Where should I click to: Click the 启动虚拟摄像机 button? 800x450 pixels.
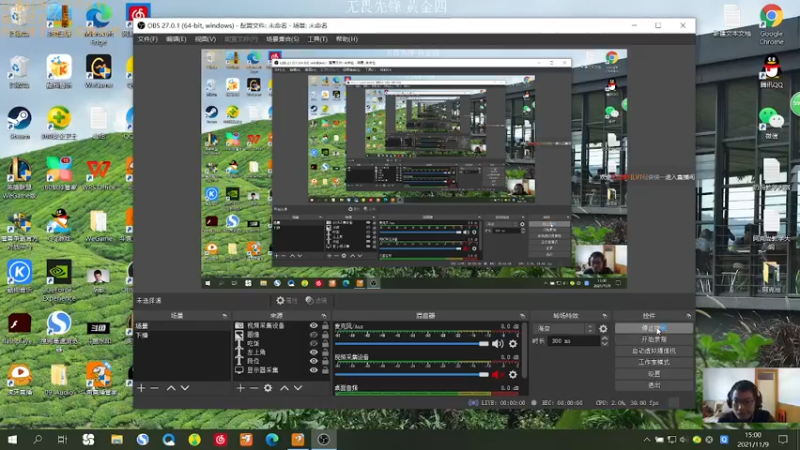tap(654, 351)
